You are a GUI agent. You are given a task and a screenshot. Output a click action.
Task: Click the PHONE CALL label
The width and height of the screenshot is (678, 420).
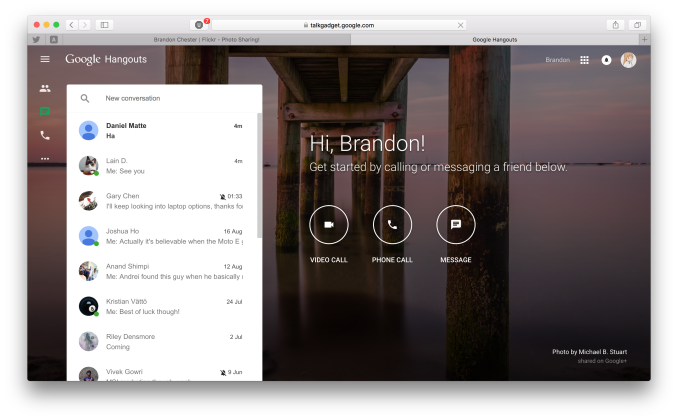tap(392, 260)
